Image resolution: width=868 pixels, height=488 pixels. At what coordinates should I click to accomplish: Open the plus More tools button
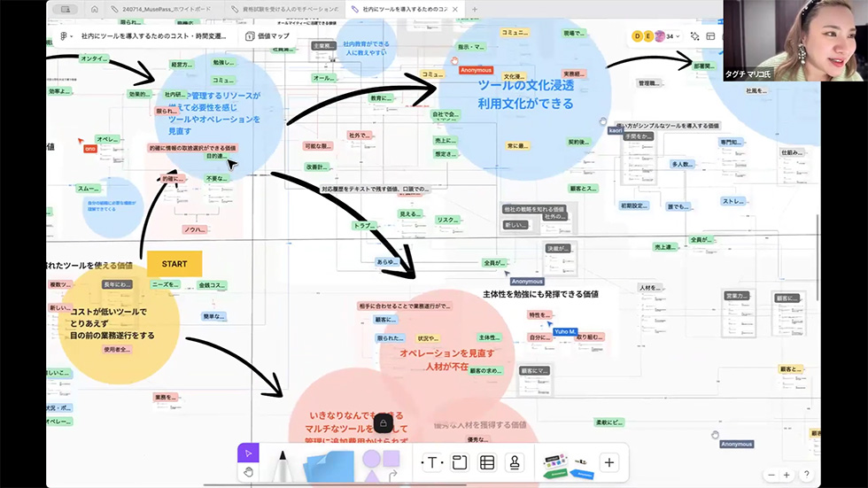[609, 462]
